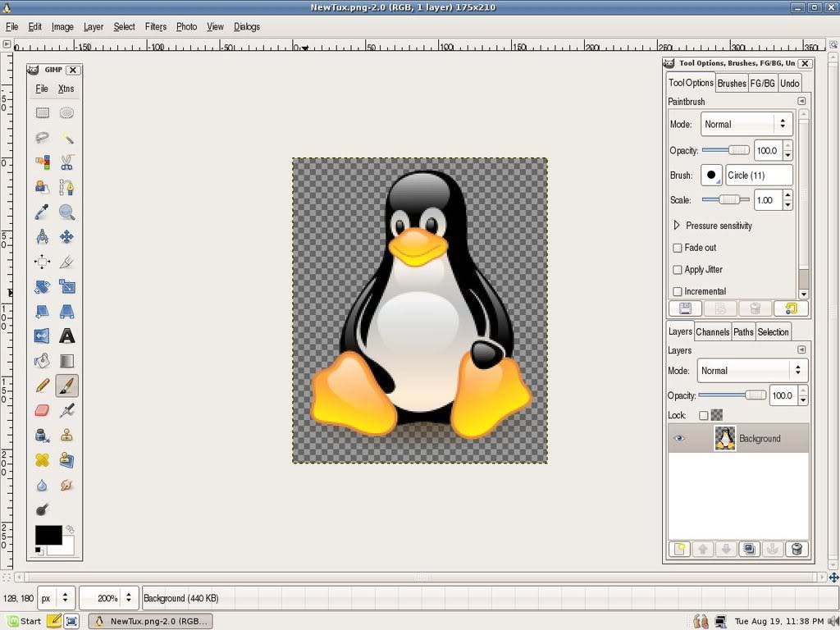Open the Layers Mode dropdown

(x=751, y=371)
